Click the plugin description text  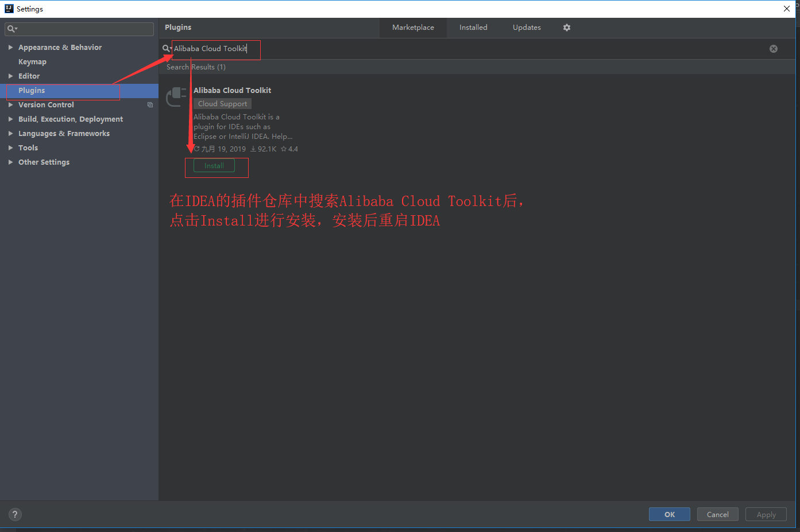243,127
